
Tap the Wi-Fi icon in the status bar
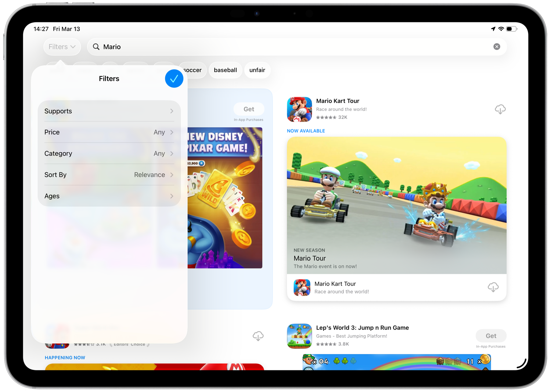click(501, 29)
